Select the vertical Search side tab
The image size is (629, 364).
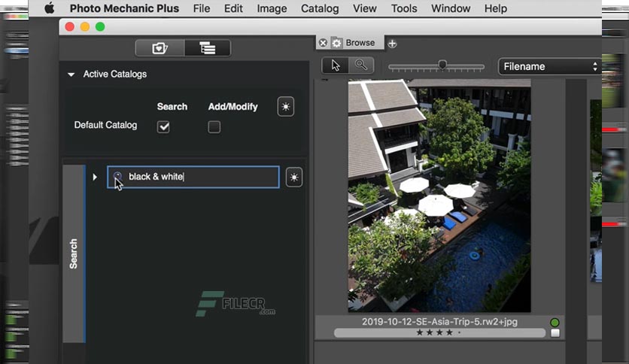click(74, 253)
